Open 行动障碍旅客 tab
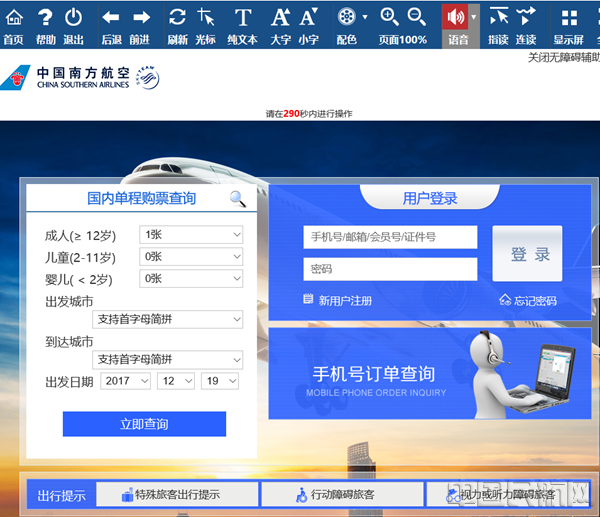Image resolution: width=600 pixels, height=517 pixels. pyautogui.click(x=342, y=494)
